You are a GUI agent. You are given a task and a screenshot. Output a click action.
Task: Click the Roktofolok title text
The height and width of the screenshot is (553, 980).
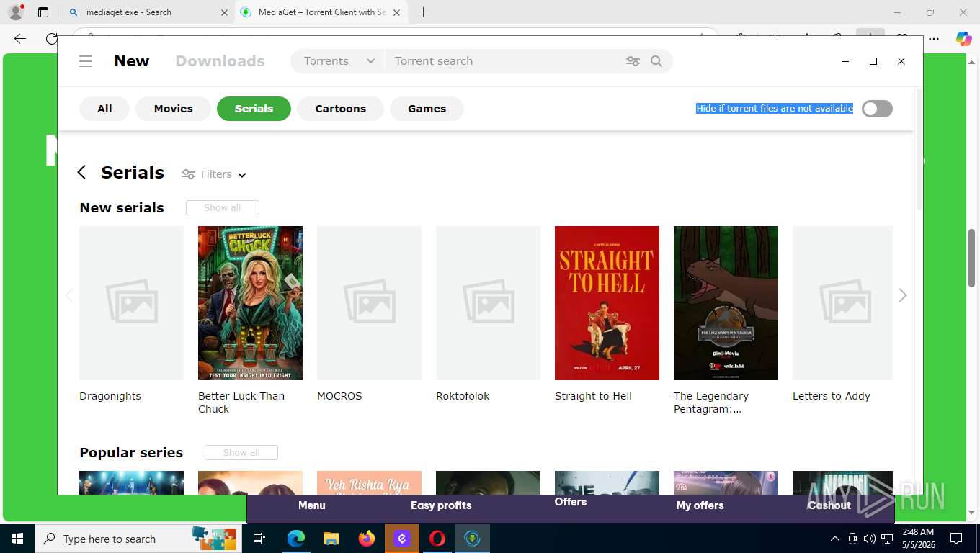463,396
